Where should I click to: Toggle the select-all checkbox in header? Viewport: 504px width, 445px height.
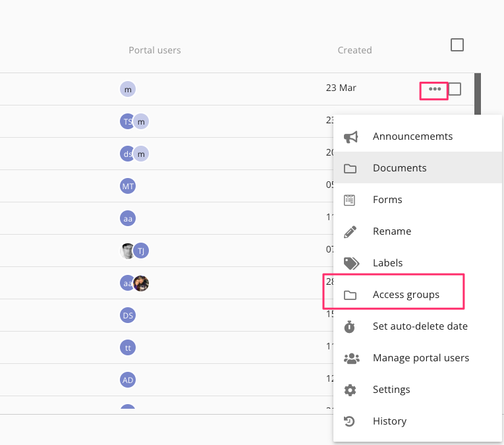[457, 45]
